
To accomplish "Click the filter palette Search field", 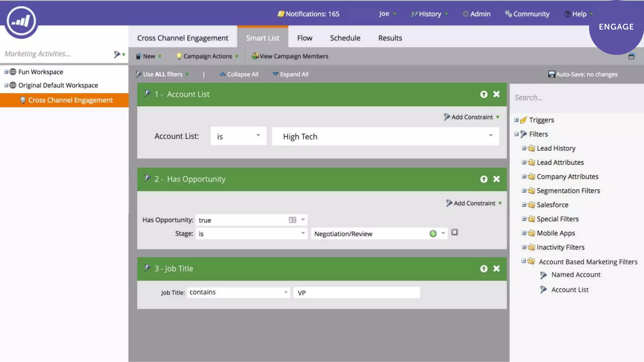I will [577, 98].
